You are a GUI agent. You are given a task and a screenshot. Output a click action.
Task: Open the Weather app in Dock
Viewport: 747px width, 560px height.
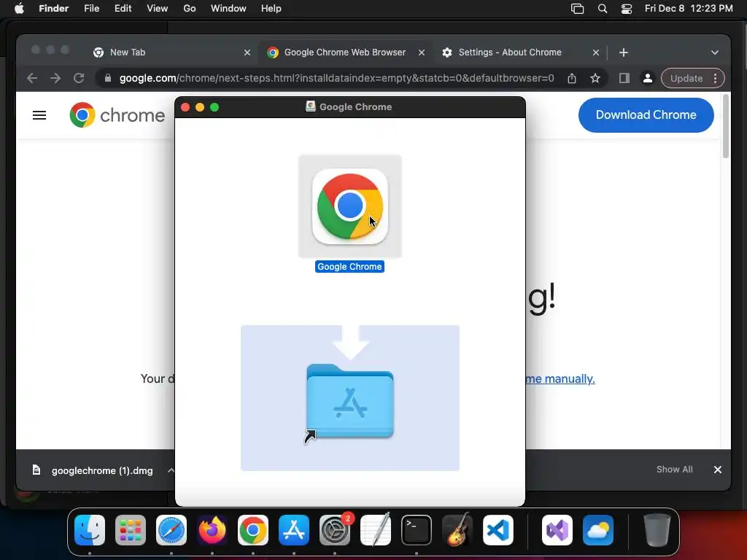click(x=598, y=530)
